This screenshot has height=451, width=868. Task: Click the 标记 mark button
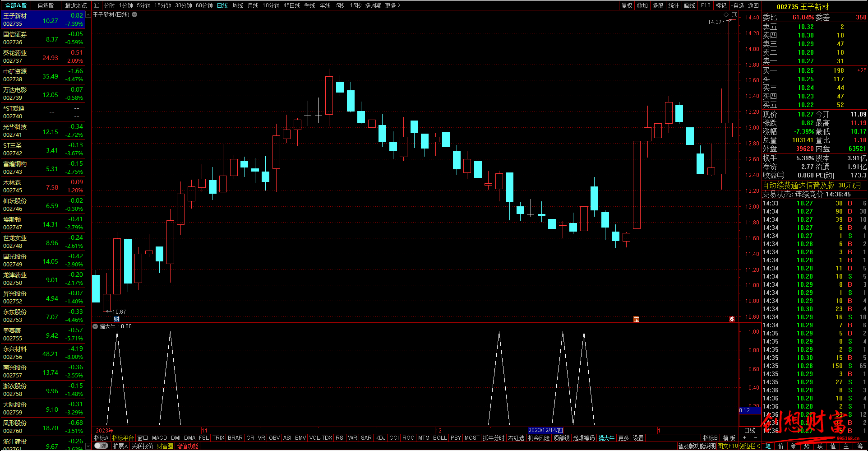pos(721,5)
